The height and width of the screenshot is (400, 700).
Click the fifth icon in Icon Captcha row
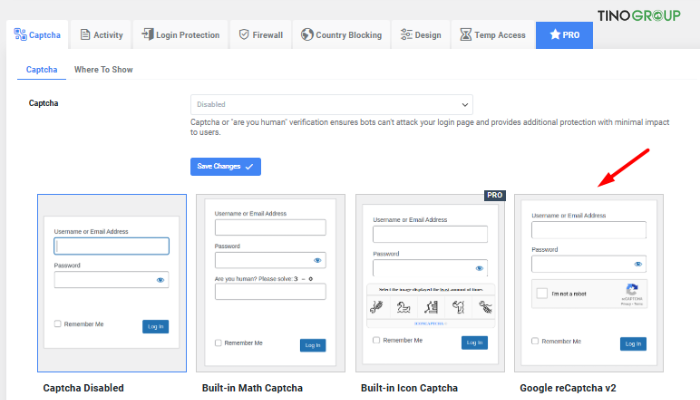pyautogui.click(x=485, y=307)
